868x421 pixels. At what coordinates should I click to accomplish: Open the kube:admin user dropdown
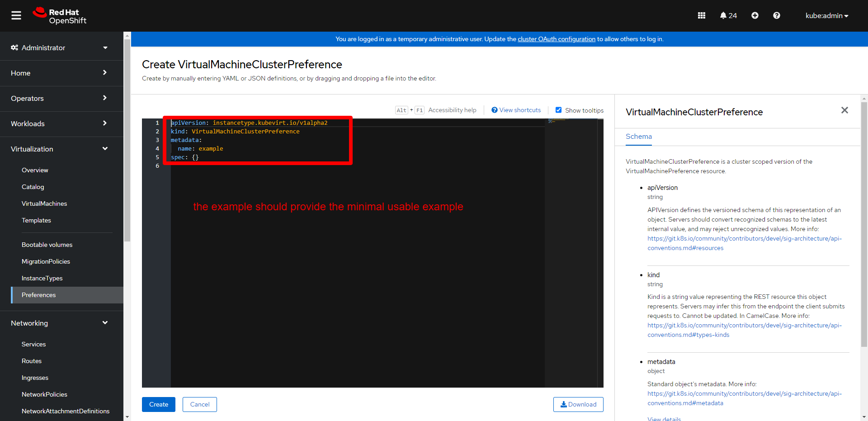coord(827,16)
